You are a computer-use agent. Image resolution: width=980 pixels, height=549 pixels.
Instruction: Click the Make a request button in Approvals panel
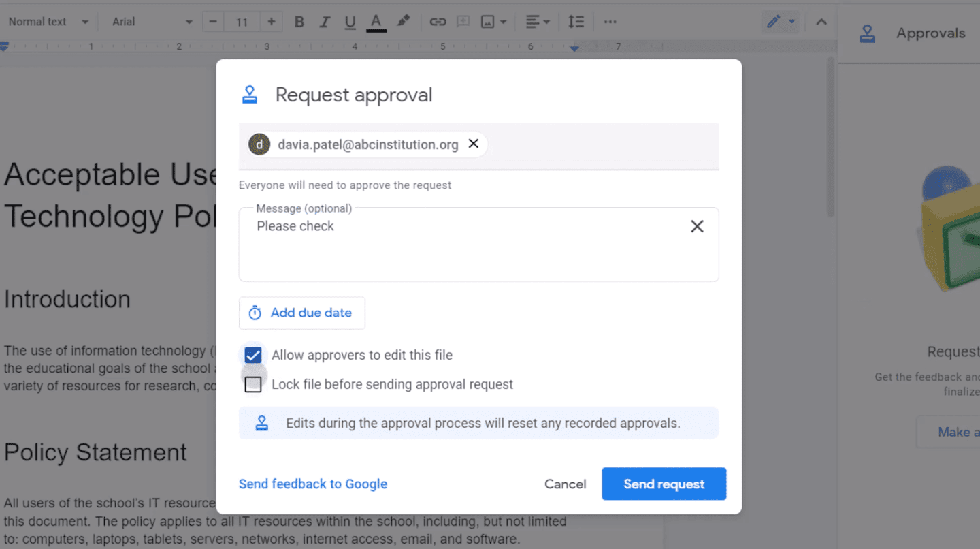(949, 432)
